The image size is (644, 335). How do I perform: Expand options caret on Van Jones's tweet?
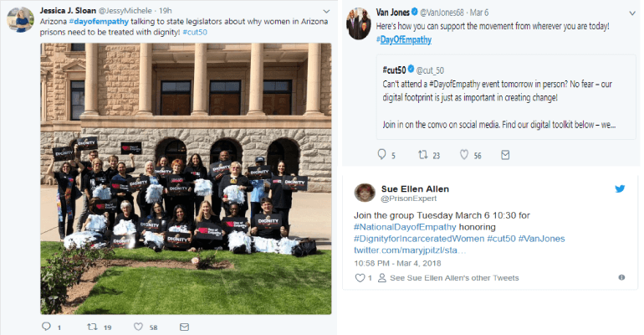(x=632, y=13)
